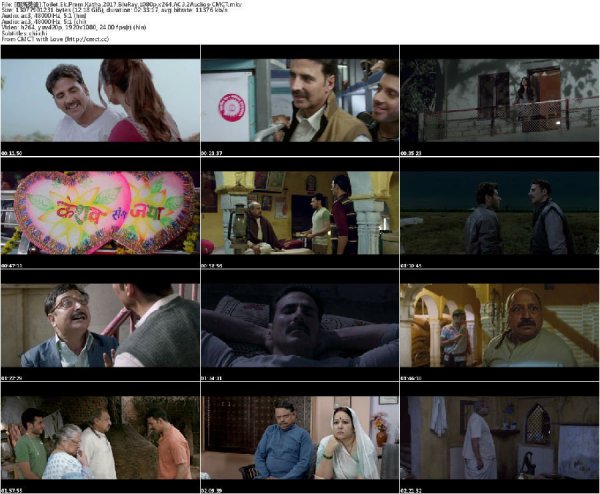Click thumbnail of seated elder in yellow room

tap(299, 212)
